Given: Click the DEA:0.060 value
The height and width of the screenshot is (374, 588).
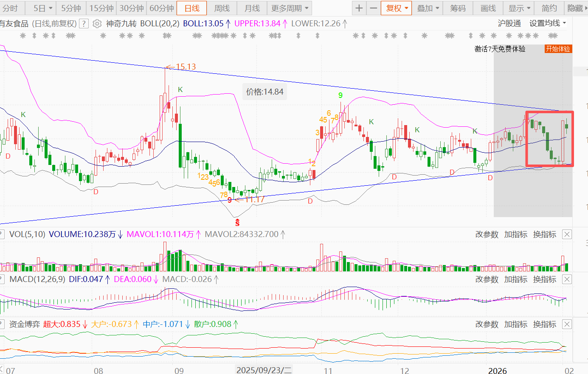Looking at the screenshot, I should [x=132, y=279].
